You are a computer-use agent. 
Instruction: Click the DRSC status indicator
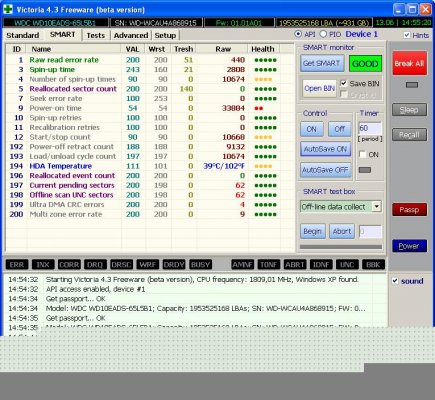click(121, 265)
